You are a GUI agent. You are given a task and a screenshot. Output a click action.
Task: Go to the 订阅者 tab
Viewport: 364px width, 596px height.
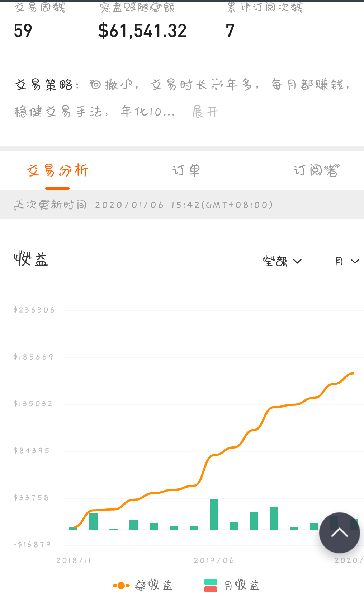316,170
